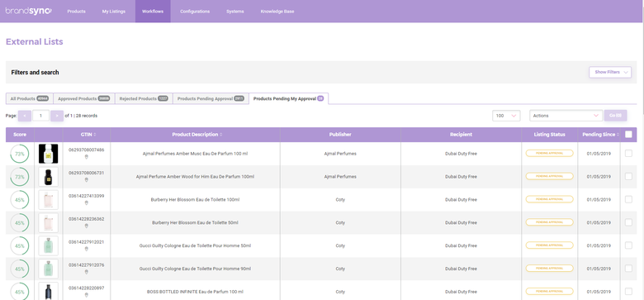Click 45% score circle for Gucci Guilty 90ml
The height and width of the screenshot is (300, 644).
coord(20,269)
